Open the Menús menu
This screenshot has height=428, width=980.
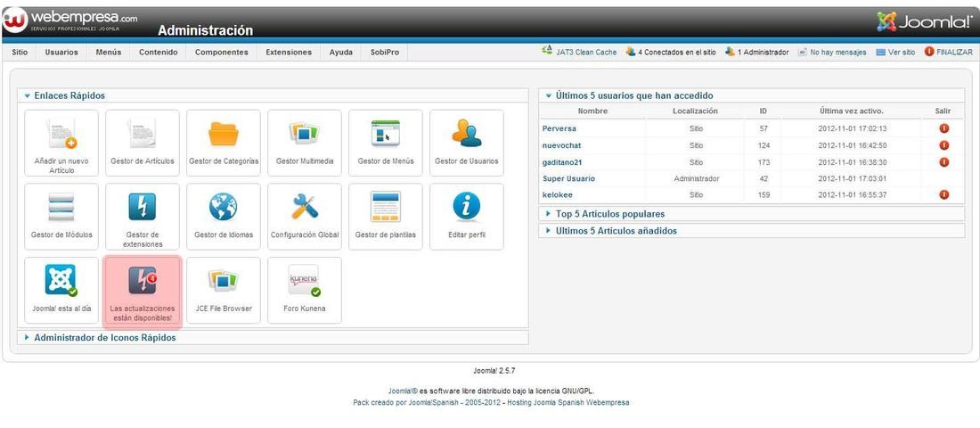[x=109, y=53]
